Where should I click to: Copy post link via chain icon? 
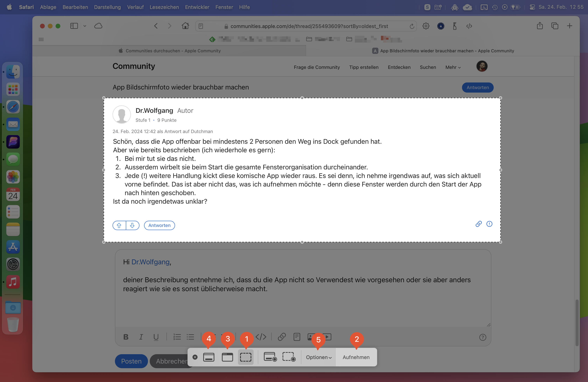pyautogui.click(x=479, y=224)
